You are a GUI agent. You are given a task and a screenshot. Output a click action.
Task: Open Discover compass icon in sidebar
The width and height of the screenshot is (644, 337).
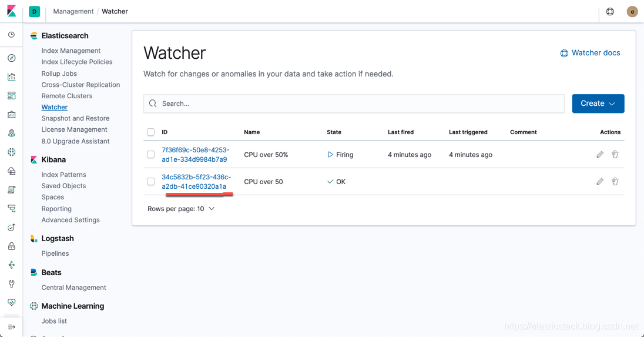pyautogui.click(x=12, y=58)
